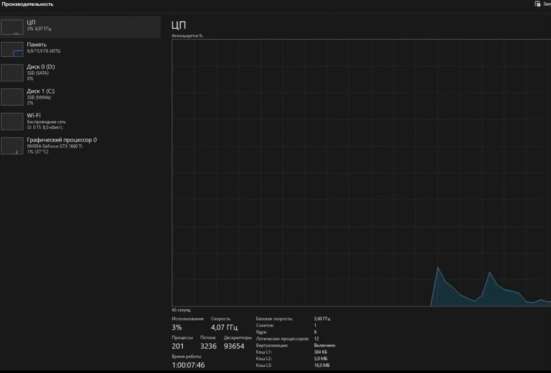This screenshot has width=551, height=373.
Task: Open the Графический процессор 0 section
Action: (80, 146)
